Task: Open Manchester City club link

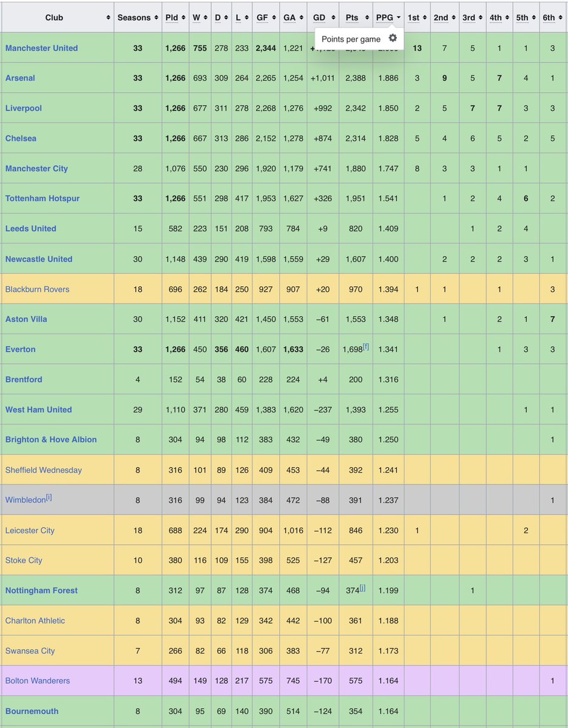Action: [36, 169]
